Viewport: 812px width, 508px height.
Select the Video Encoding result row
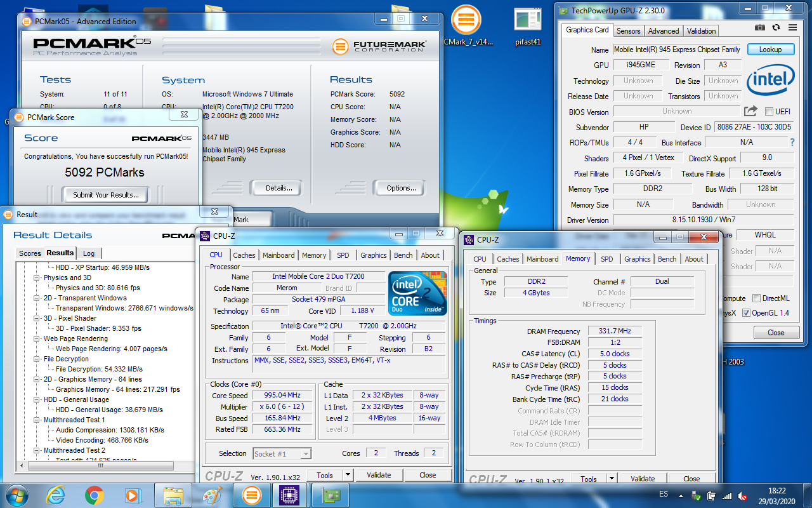pos(102,440)
